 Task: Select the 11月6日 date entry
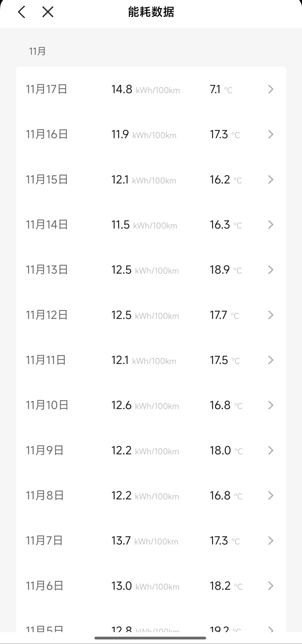click(45, 586)
